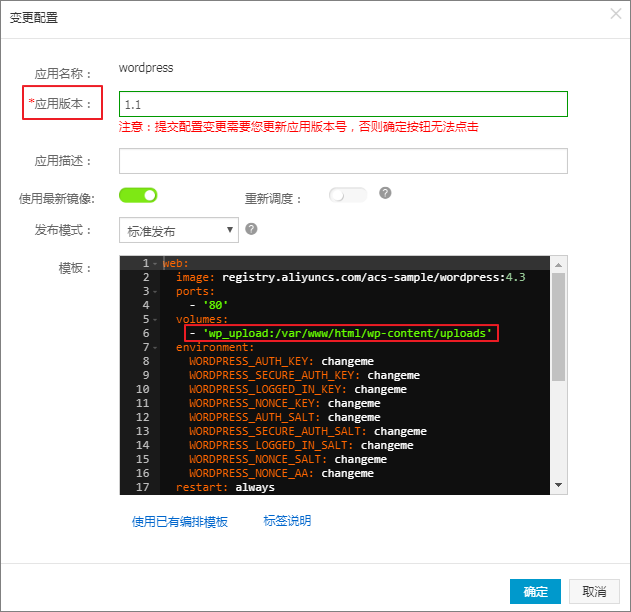
Task: Click the 应用版本 input field
Action: pos(343,104)
